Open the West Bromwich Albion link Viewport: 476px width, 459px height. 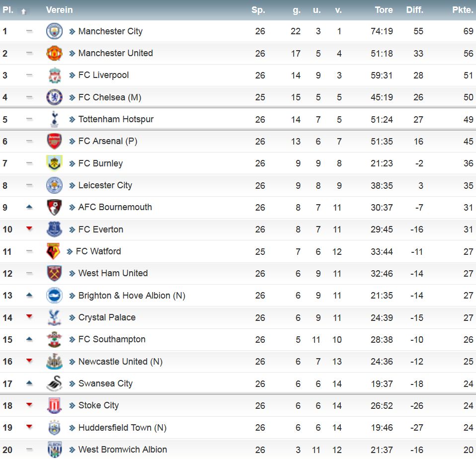[x=123, y=449]
